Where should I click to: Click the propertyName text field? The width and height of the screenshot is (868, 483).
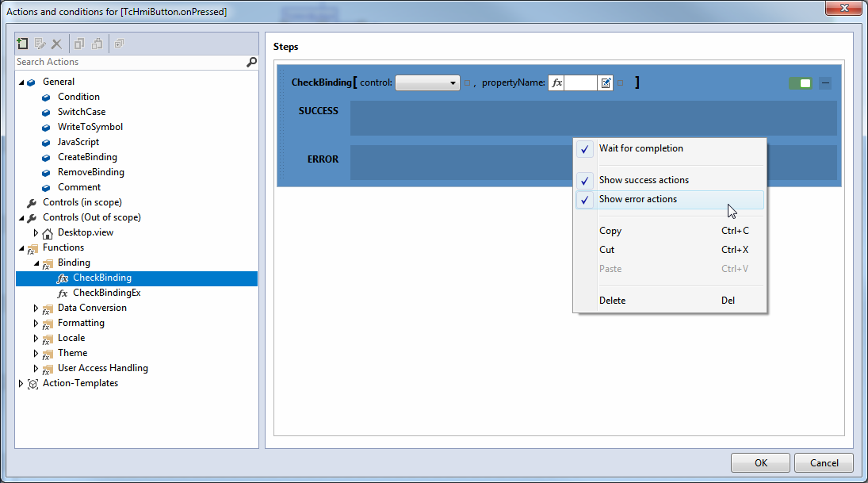(581, 83)
